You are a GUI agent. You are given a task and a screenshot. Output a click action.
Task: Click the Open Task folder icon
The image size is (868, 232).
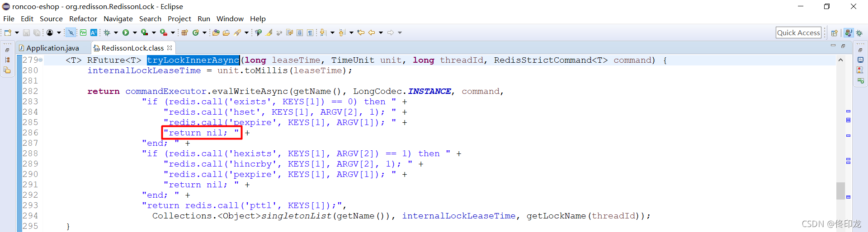tap(226, 32)
